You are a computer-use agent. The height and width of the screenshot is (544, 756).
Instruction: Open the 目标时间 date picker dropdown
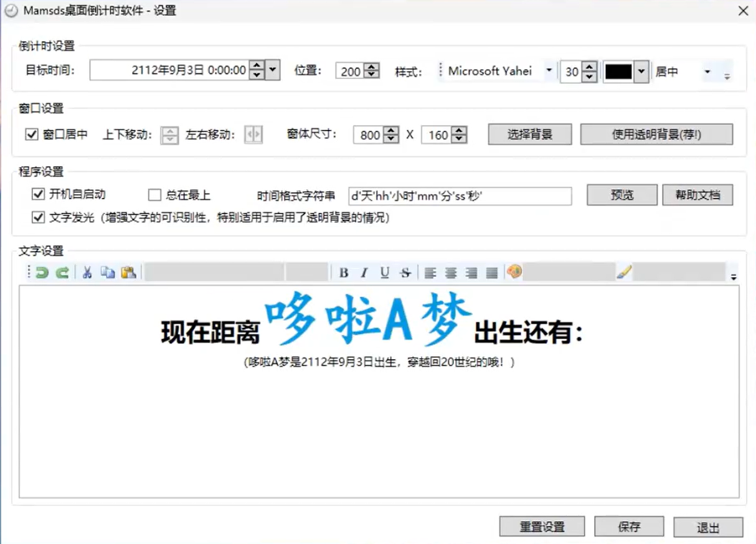click(x=273, y=70)
